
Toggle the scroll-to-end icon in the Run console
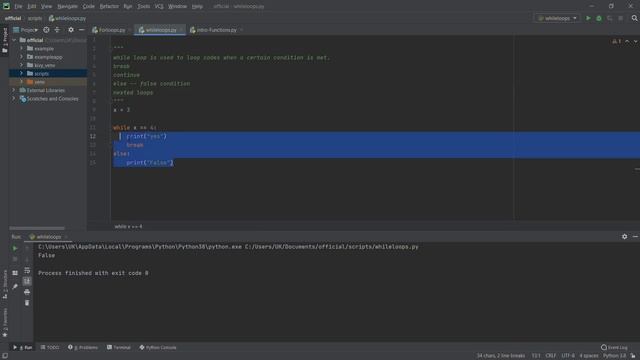click(27, 281)
